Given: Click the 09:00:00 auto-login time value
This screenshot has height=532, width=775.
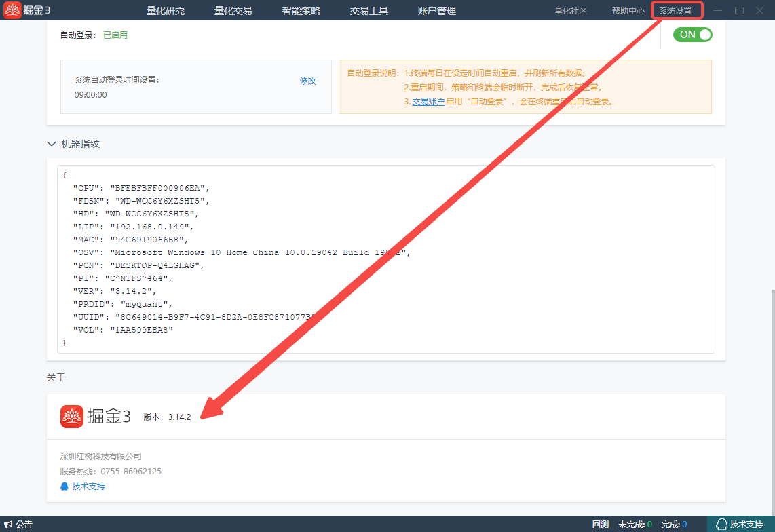Looking at the screenshot, I should coord(90,95).
